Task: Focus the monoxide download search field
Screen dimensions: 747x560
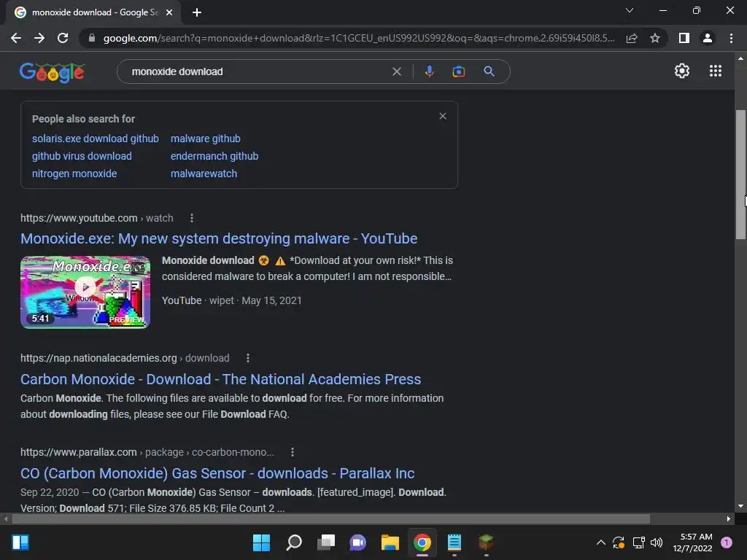Action: [258, 71]
